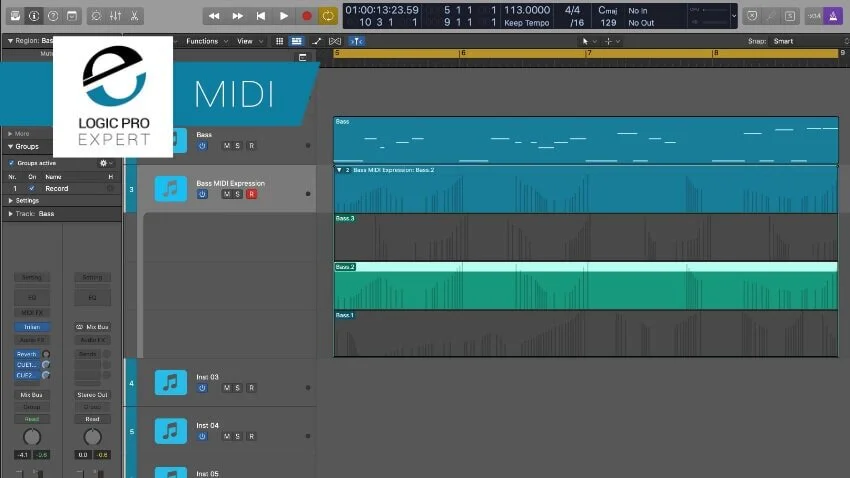Image resolution: width=850 pixels, height=478 pixels.
Task: Collapse the Groups section triangle
Action: pyautogui.click(x=10, y=147)
